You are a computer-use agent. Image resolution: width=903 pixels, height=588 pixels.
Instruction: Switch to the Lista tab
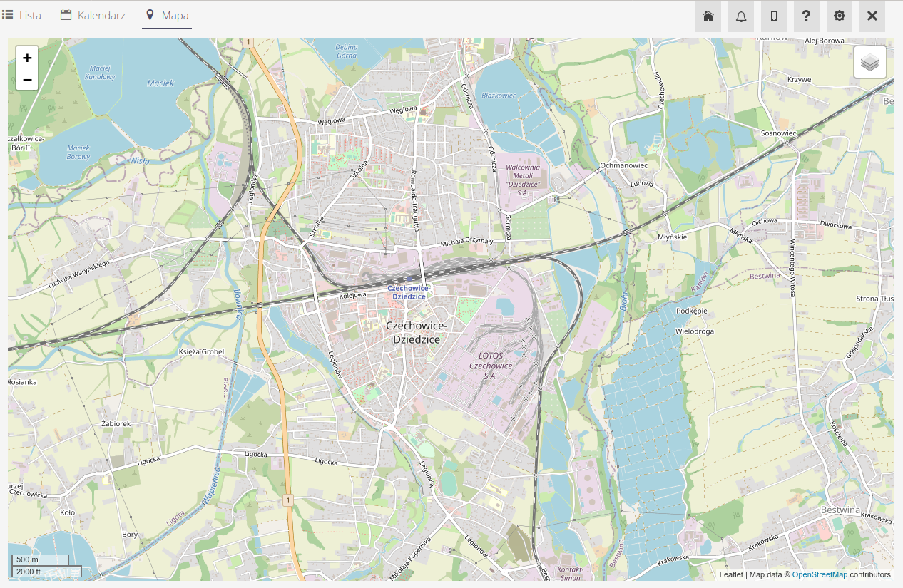tap(22, 15)
